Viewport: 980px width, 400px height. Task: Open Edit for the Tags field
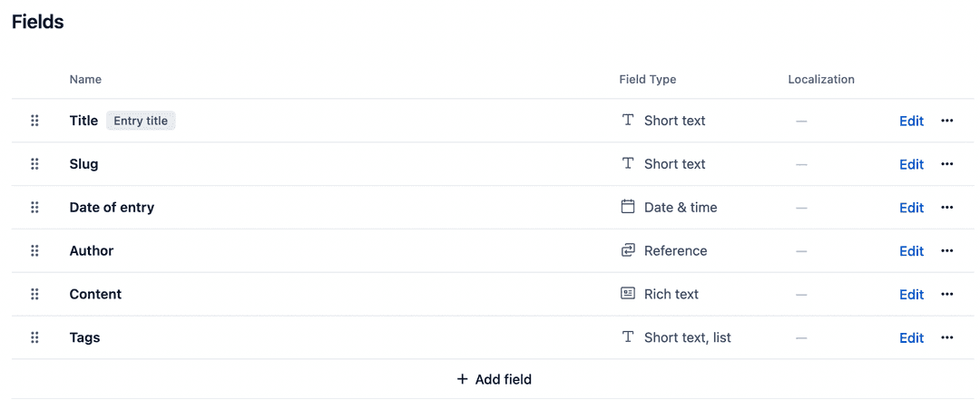click(911, 338)
